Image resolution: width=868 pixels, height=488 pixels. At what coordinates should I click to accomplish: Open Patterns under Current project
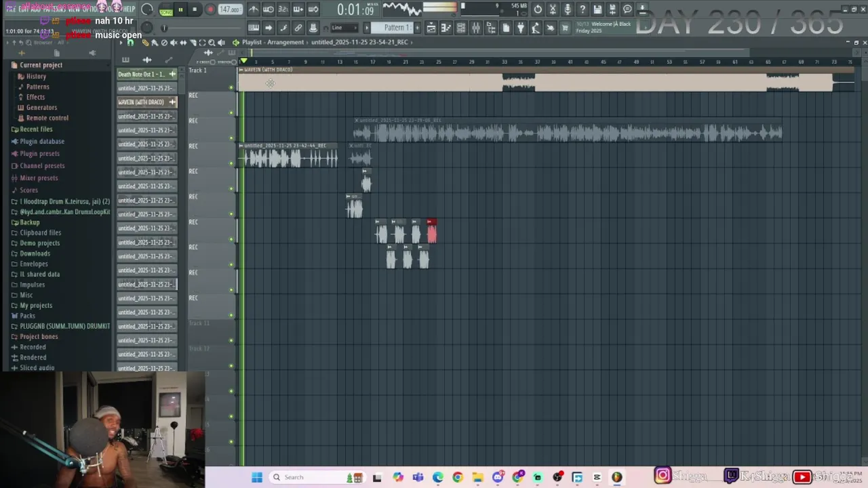37,87
